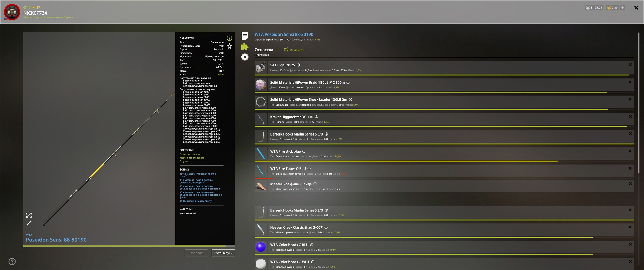Click the Сайда fillet bait thumbnail
The width and height of the screenshot is (644, 270).
(261, 186)
